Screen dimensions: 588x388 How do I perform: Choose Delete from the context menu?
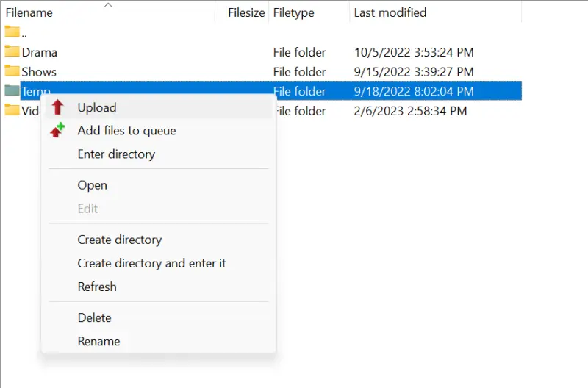(x=95, y=317)
